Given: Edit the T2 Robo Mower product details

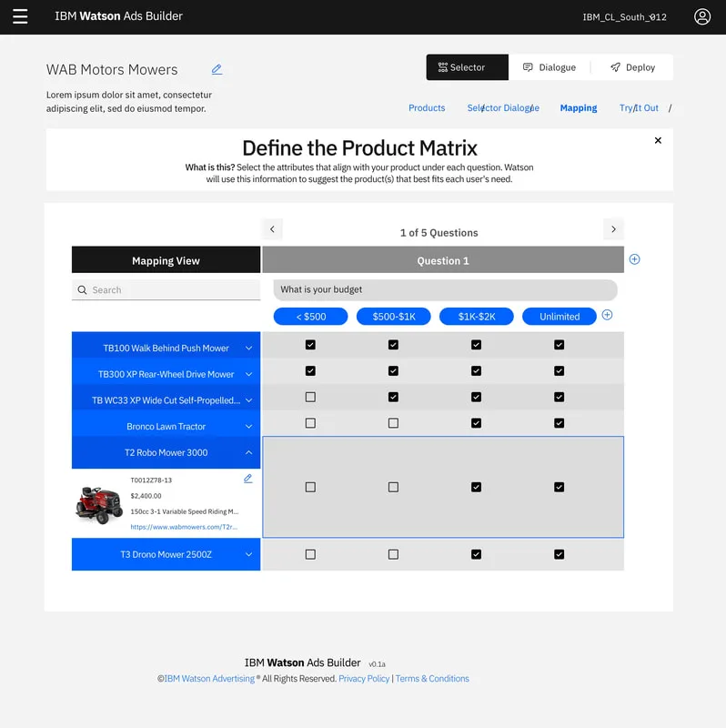Looking at the screenshot, I should [247, 479].
